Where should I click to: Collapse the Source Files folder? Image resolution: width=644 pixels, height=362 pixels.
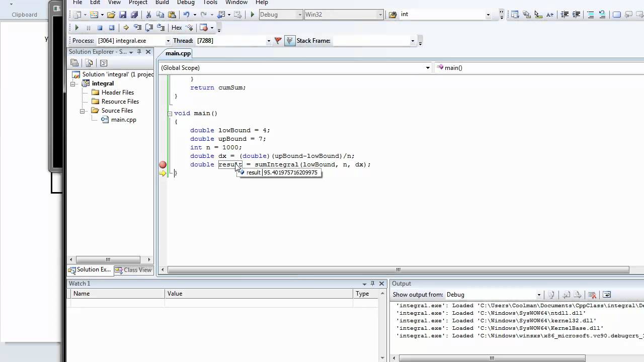click(83, 111)
